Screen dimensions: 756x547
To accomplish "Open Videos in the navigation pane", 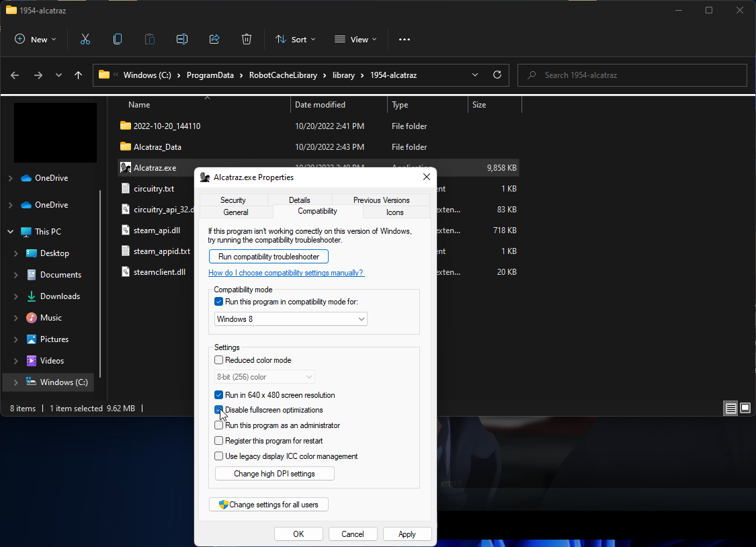I will tap(52, 360).
